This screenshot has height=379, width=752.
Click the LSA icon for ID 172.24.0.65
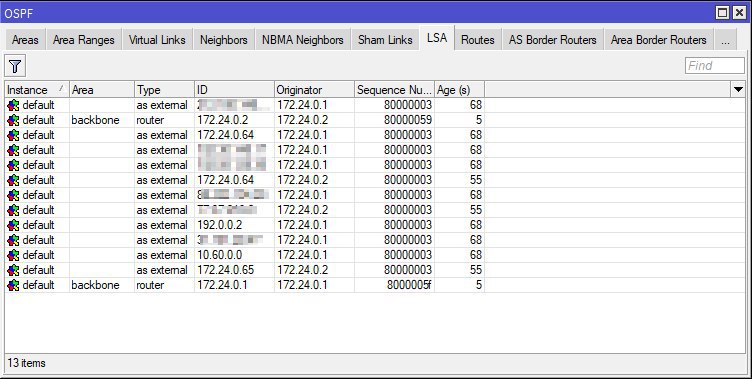pos(13,270)
